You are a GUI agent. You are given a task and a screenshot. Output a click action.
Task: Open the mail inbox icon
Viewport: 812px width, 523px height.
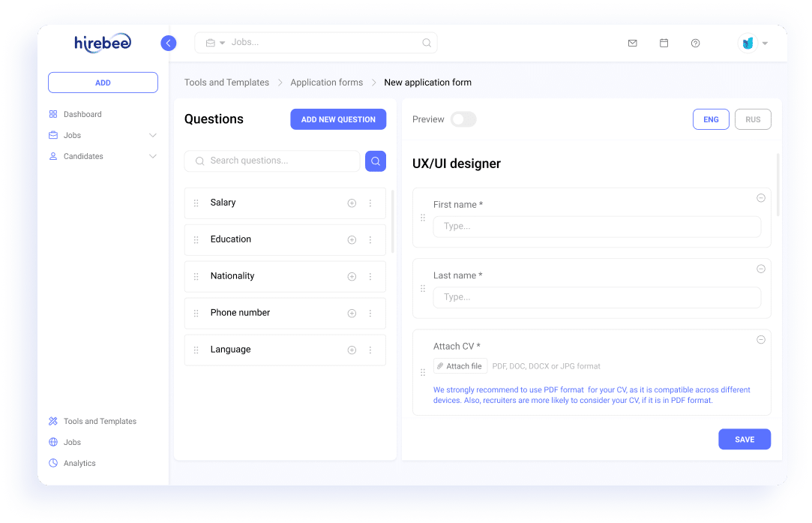point(632,43)
